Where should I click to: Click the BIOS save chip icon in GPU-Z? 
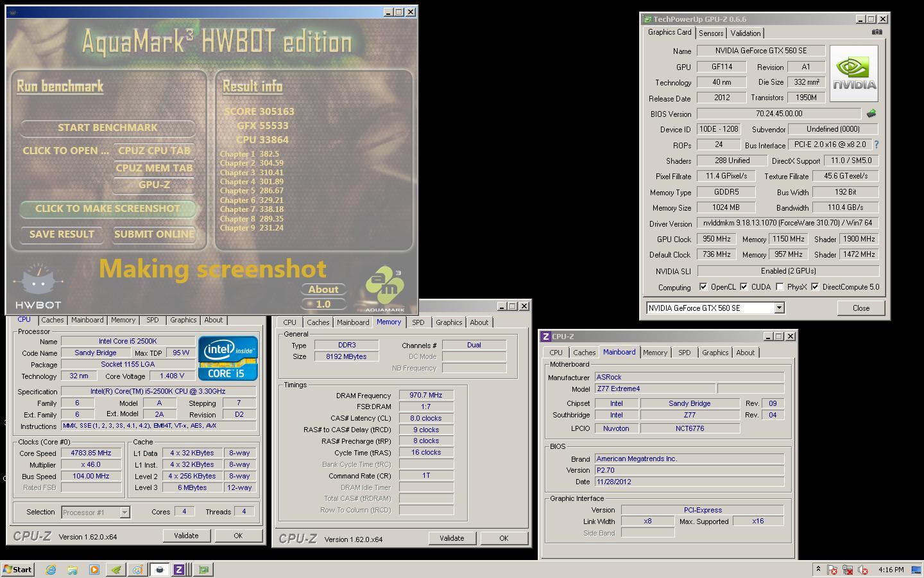[871, 114]
